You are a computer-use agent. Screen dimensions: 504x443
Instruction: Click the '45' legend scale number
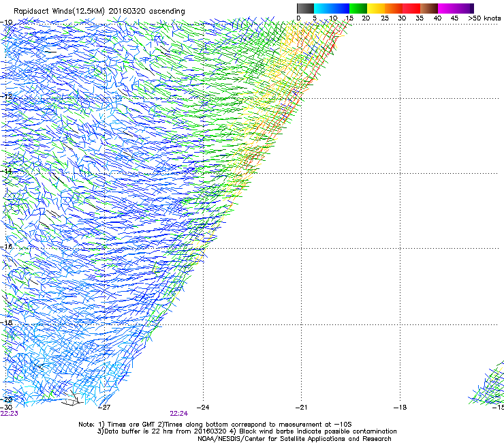coord(454,18)
